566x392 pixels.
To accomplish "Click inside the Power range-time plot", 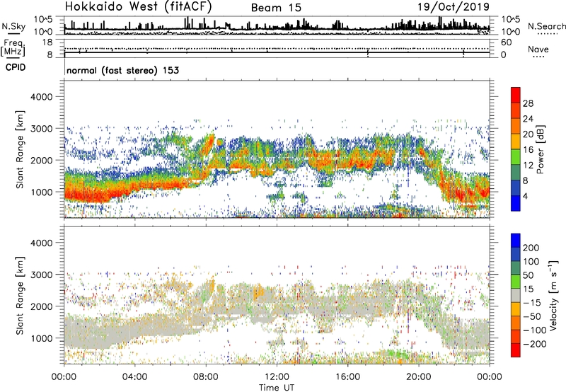I will tap(277, 149).
